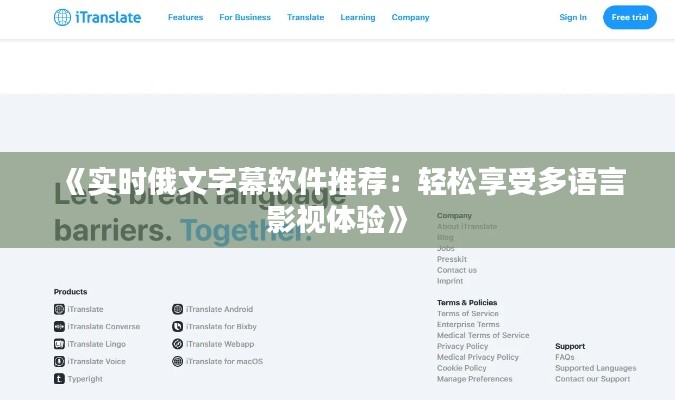Open the iTranslate for Bixby link
This screenshot has height=400, width=675.
tap(221, 326)
